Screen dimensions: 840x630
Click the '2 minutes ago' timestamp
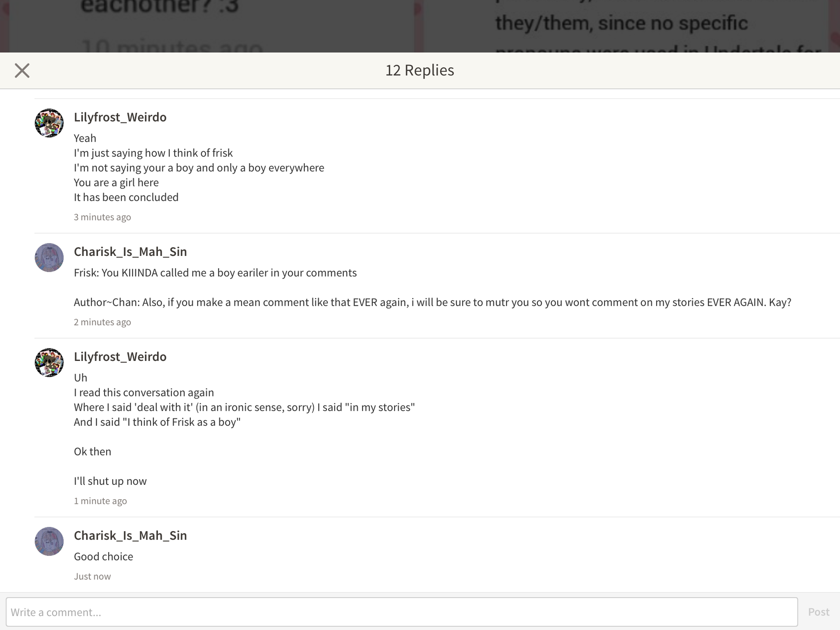[102, 322]
